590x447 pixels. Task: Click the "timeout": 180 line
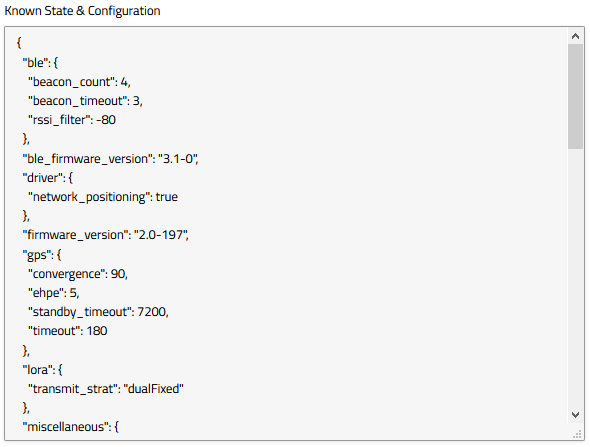tap(68, 331)
